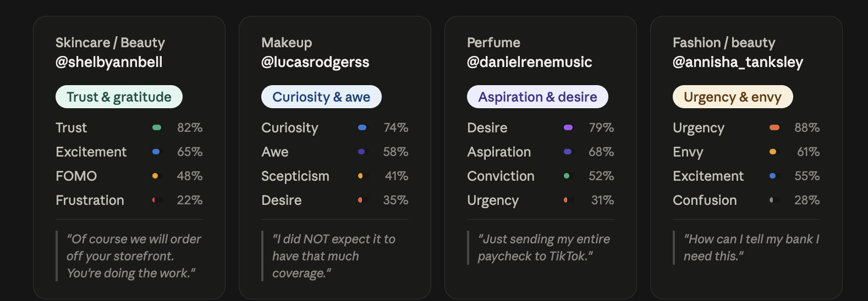Click the Aspiration & desire pill
Viewport: 868px width, 301px height.
pos(537,97)
